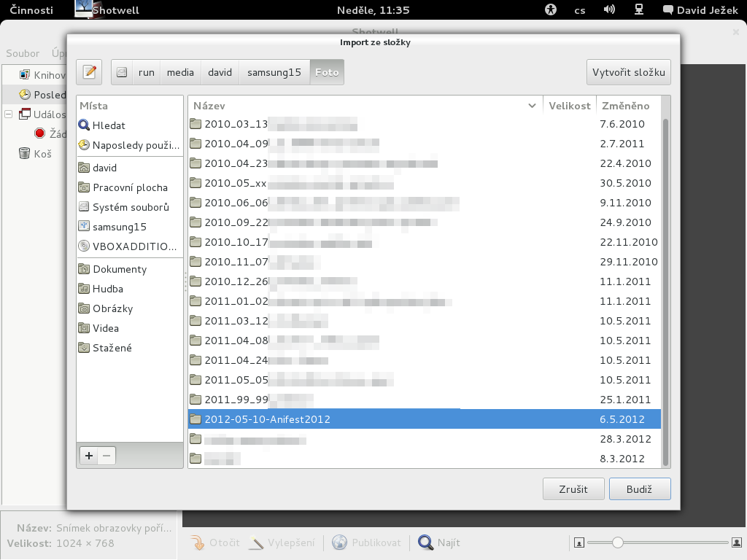Select the folder starting with 2010_04_09

coord(425,144)
